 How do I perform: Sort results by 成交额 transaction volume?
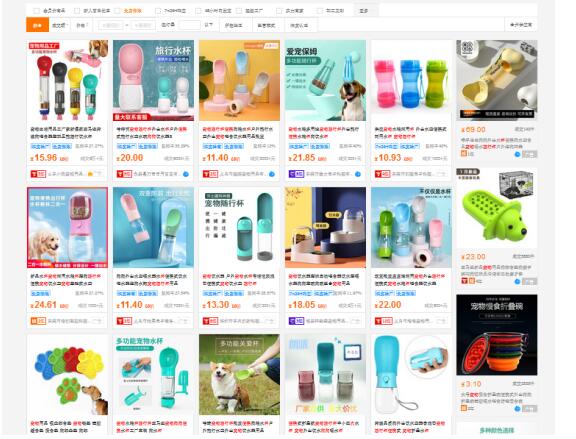click(59, 25)
